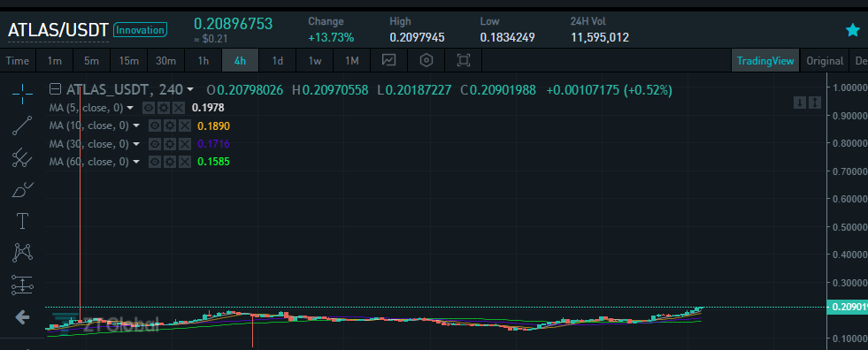
Task: Toggle fullscreen chart mode icon
Action: (x=464, y=60)
